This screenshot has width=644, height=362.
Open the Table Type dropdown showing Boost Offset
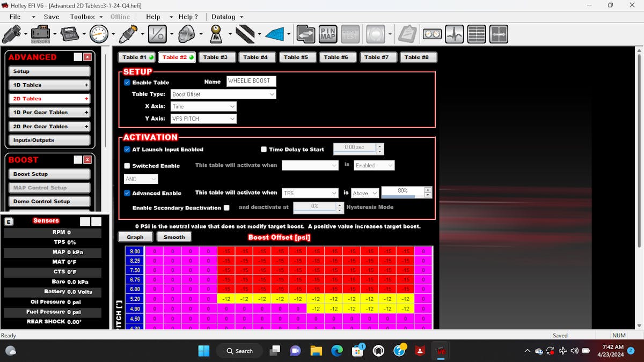223,94
